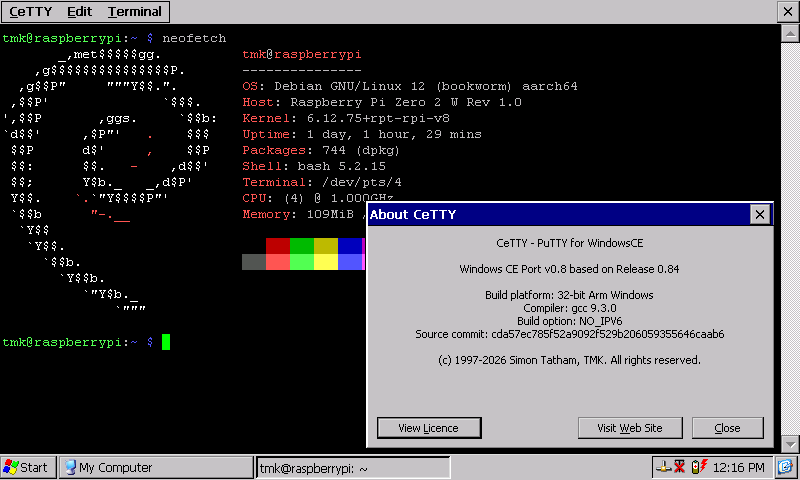Screen dimensions: 800x480
Task: Click the light blue neofetch color block
Action: tap(349, 262)
